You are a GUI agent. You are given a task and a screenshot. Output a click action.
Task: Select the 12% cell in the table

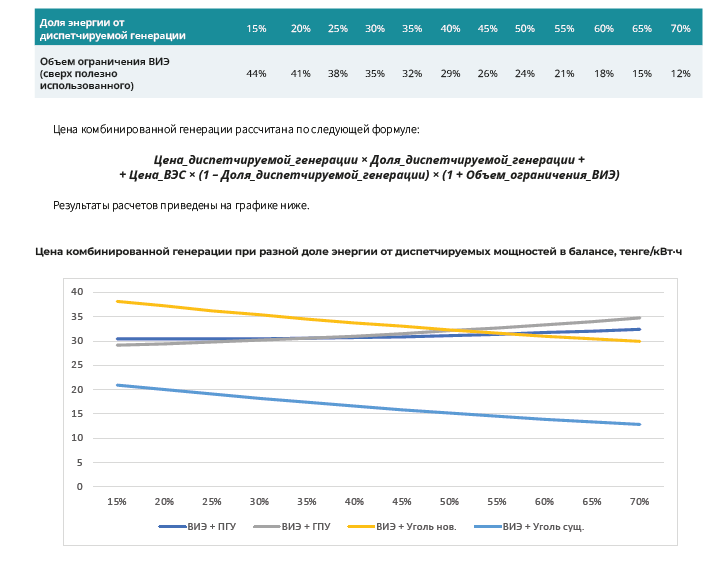681,74
